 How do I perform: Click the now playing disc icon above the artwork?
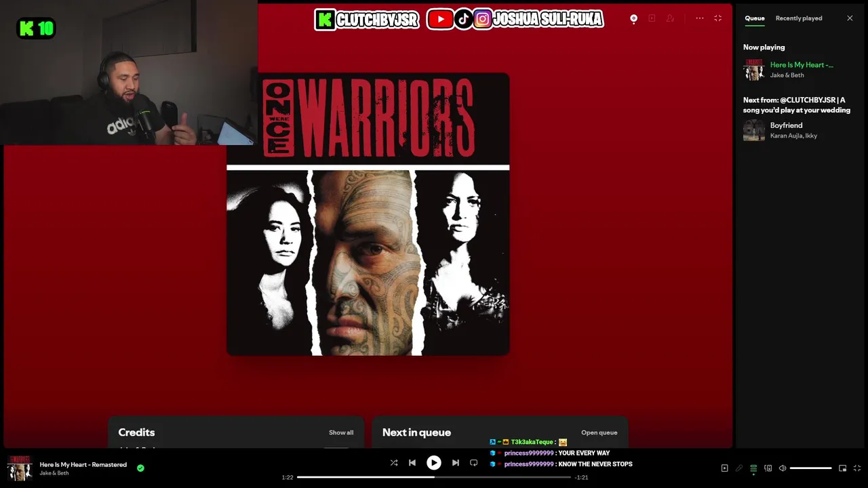point(633,18)
